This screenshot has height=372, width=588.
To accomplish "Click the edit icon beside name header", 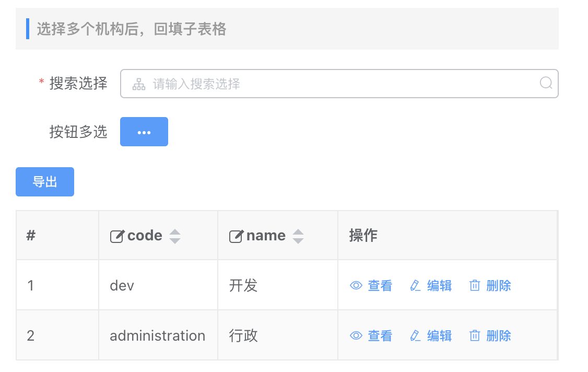I will click(x=236, y=236).
